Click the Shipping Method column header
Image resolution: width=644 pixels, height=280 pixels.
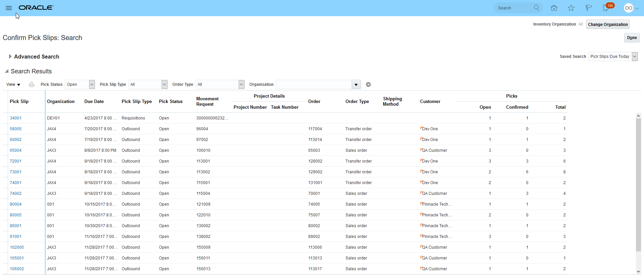[x=392, y=101]
